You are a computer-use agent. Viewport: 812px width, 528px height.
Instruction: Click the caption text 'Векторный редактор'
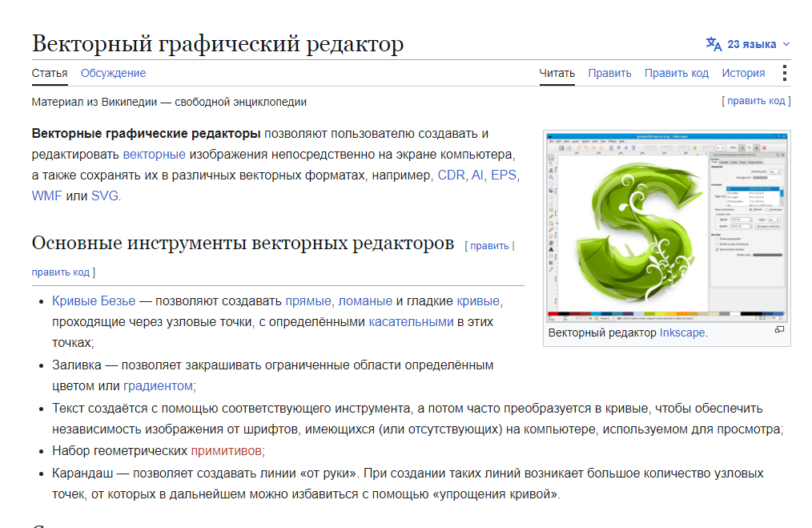point(602,333)
